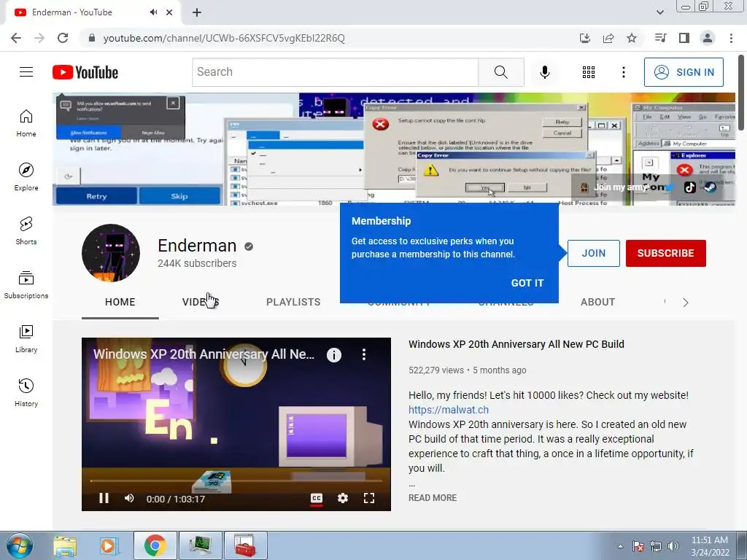The height and width of the screenshot is (560, 747).
Task: Open the video player three-dot menu
Action: coord(364,354)
